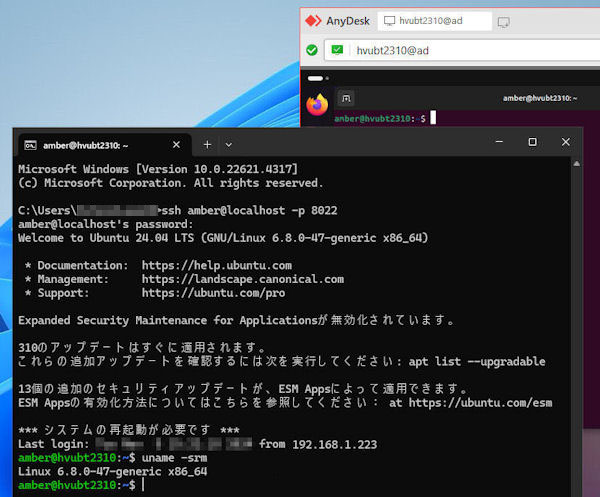Open a new tab in Windows Terminal
This screenshot has width=600, height=497.
(x=207, y=145)
